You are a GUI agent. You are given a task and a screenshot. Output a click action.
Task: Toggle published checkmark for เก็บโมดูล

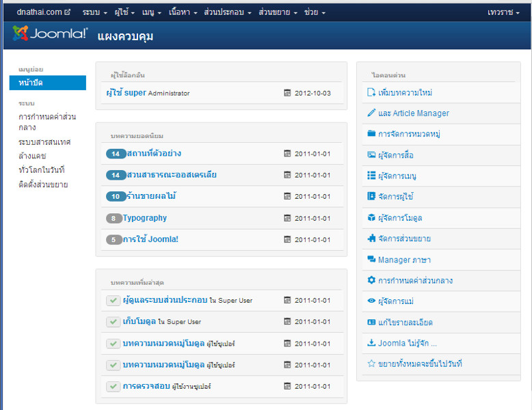tap(114, 321)
